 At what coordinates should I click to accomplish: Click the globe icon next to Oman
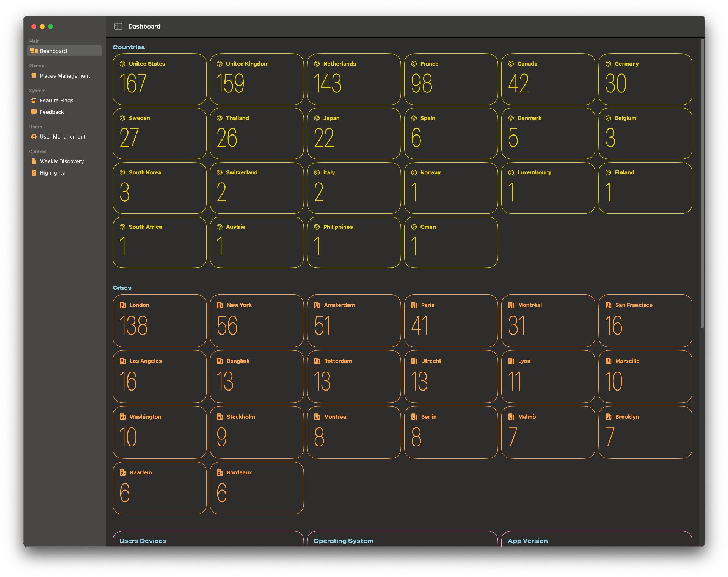[x=414, y=227]
